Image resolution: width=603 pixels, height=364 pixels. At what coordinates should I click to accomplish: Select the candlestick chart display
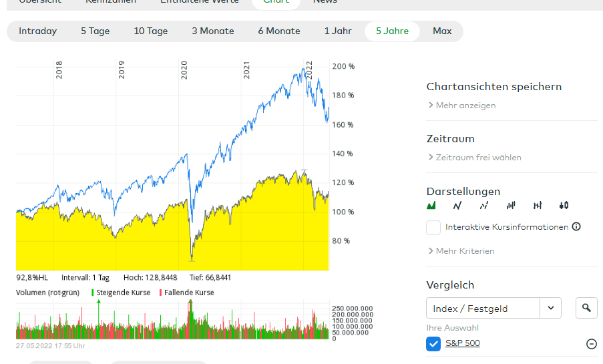click(564, 205)
